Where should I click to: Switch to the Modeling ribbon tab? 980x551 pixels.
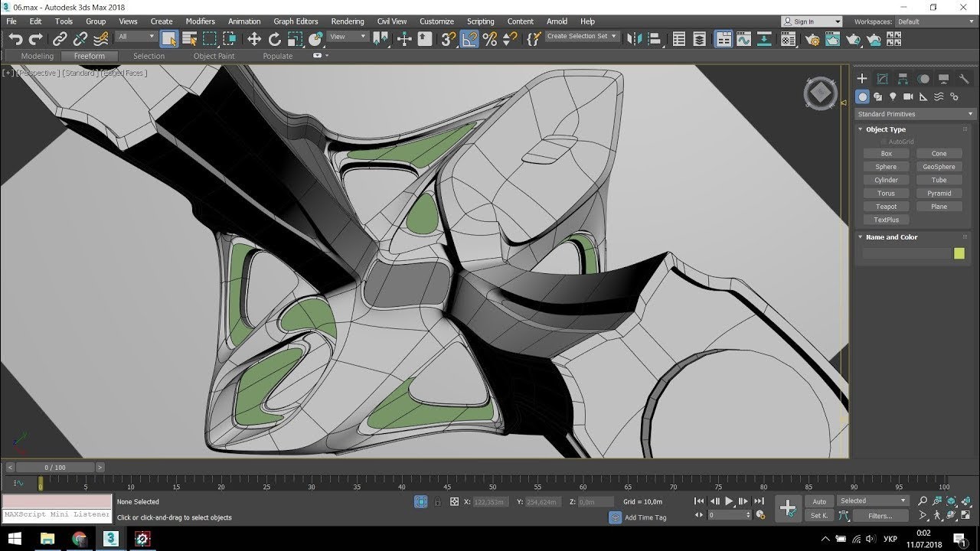click(x=38, y=56)
